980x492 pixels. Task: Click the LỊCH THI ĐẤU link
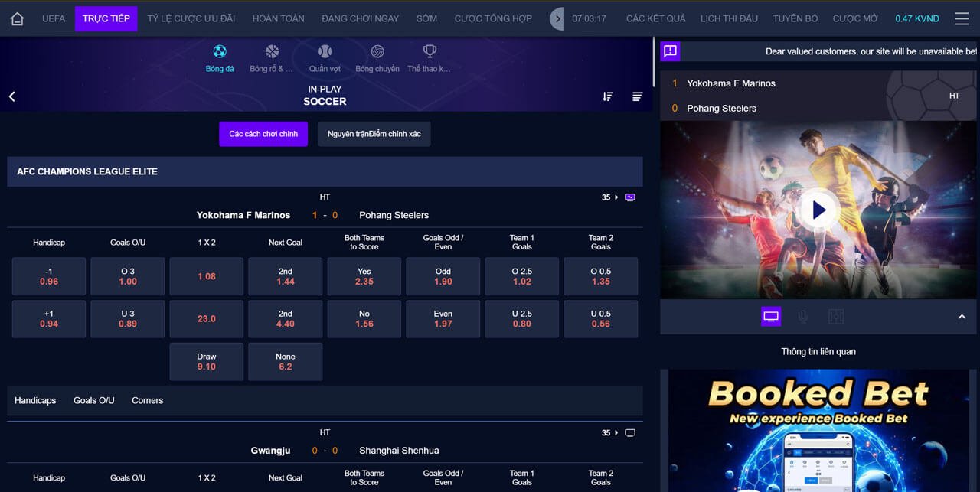(728, 18)
